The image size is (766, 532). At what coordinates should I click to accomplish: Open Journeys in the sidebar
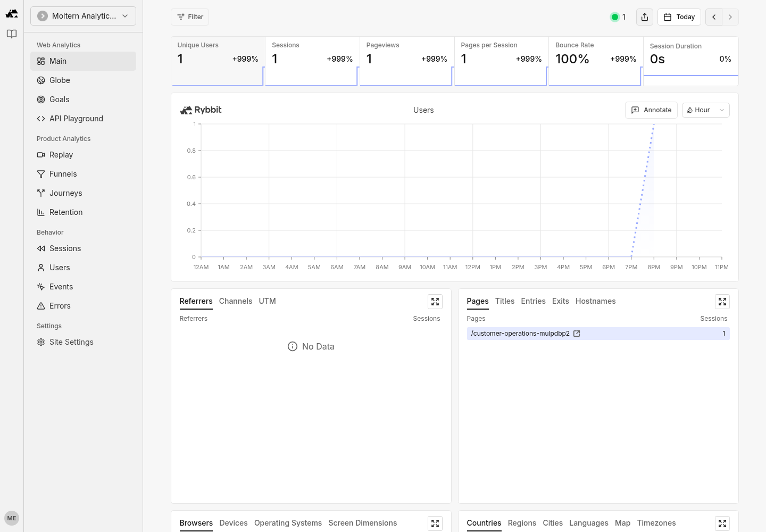pyautogui.click(x=83, y=193)
